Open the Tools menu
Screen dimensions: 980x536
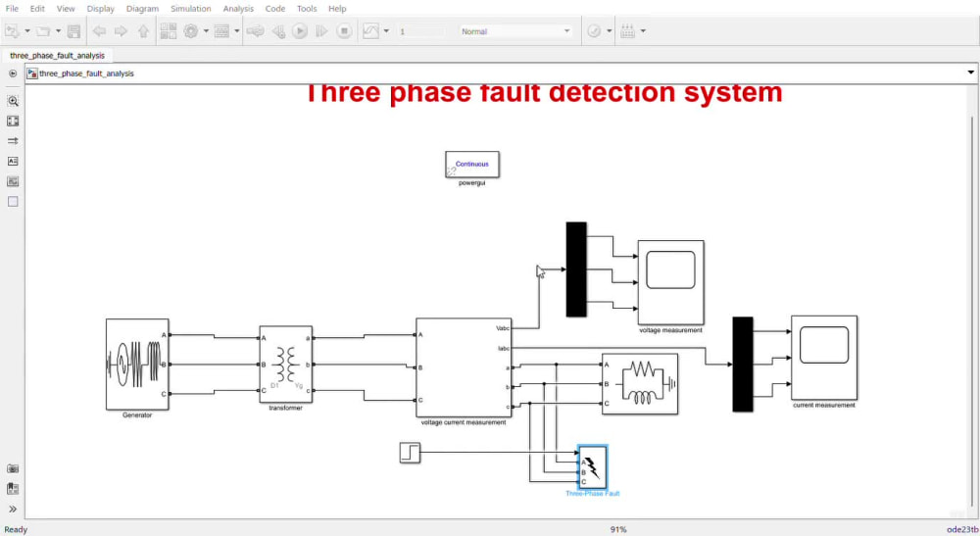pyautogui.click(x=307, y=9)
